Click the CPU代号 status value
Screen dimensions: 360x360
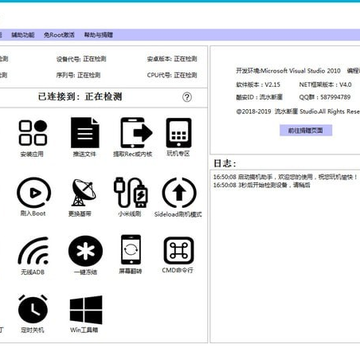pos(185,75)
